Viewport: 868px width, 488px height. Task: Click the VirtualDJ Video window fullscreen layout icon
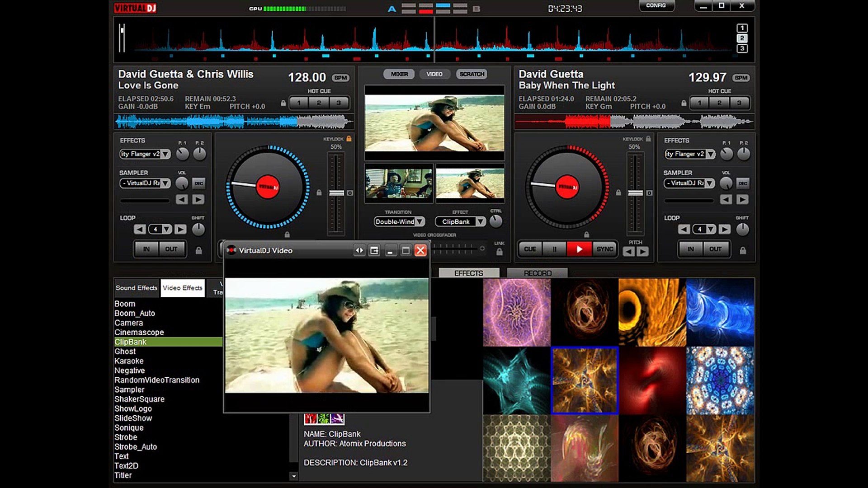pyautogui.click(x=374, y=250)
